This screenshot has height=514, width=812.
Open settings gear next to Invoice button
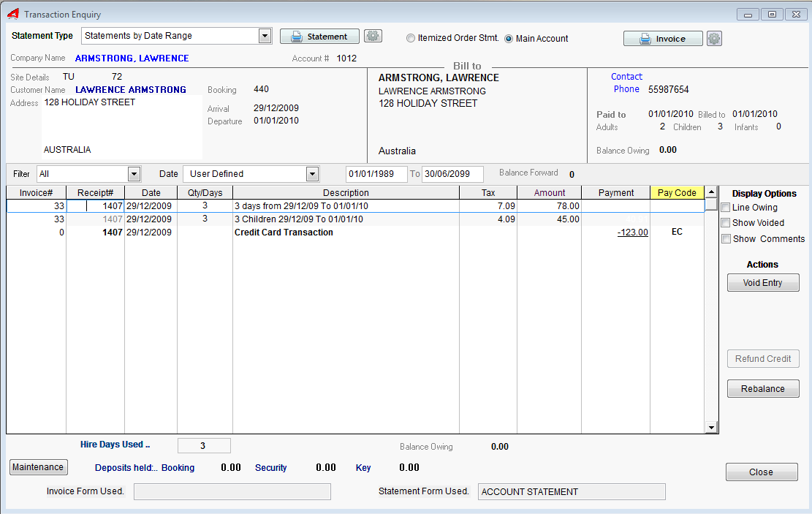point(714,38)
